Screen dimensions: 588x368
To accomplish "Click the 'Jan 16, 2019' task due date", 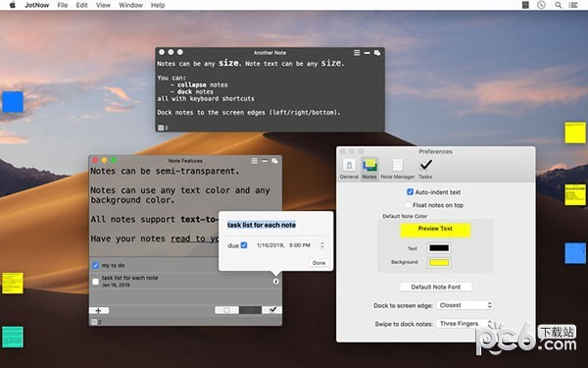I will click(x=116, y=285).
